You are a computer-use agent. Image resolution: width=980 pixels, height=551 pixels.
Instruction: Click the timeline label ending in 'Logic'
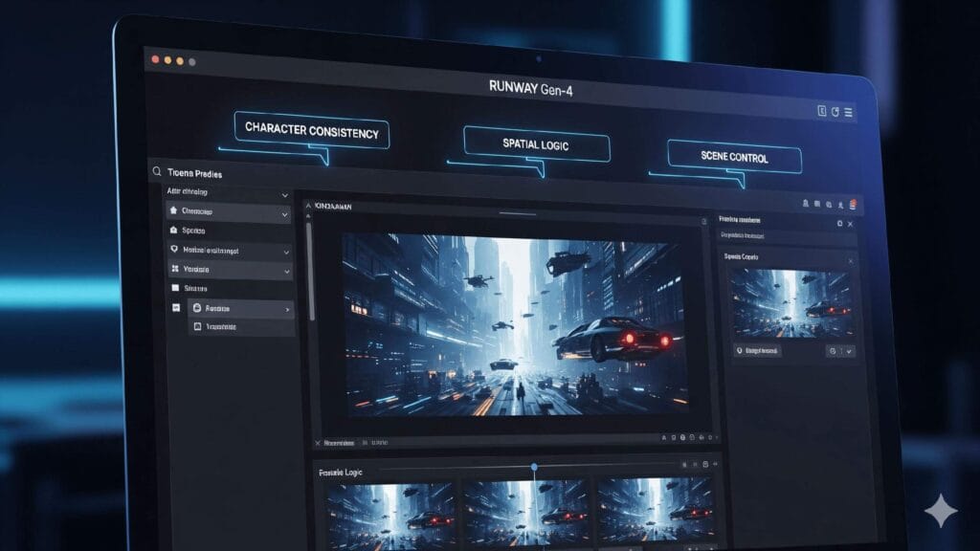[x=340, y=473]
